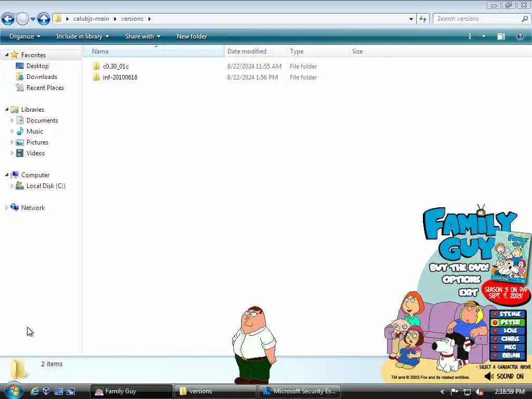
Task: Click the Up one level arrow button
Action: click(x=44, y=19)
